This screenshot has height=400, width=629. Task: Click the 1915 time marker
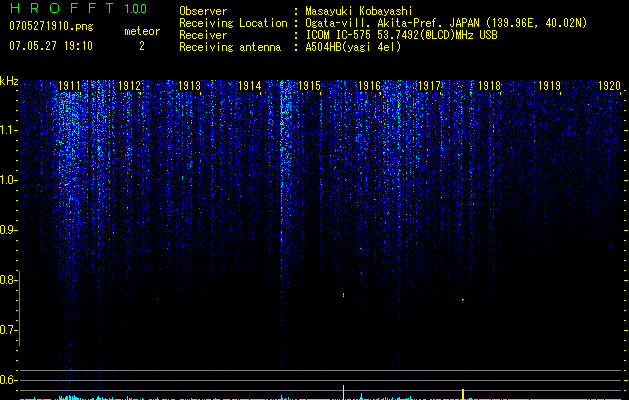tap(310, 86)
